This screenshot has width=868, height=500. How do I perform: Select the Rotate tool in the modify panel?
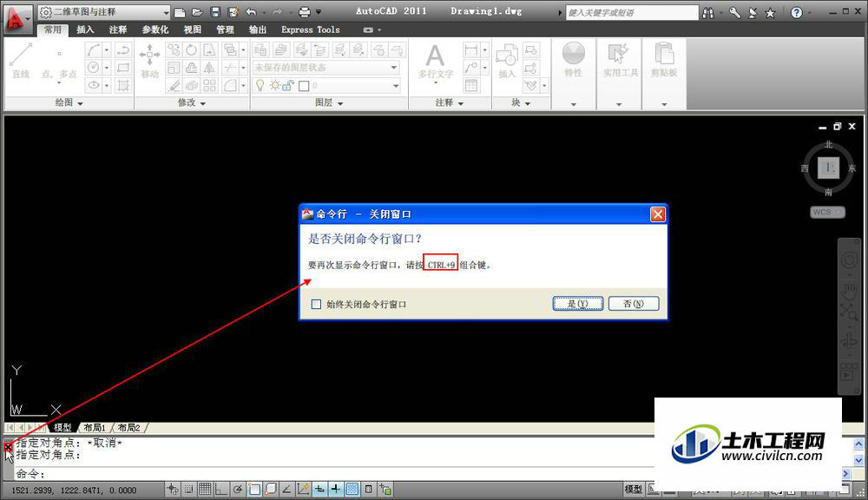(192, 50)
